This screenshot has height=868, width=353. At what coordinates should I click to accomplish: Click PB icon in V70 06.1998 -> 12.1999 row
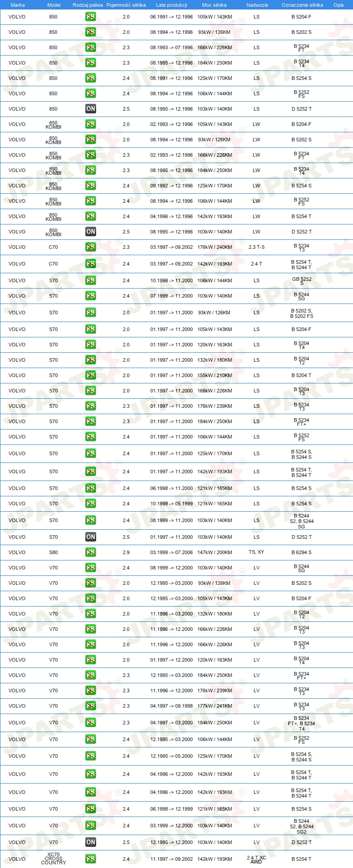tap(91, 809)
